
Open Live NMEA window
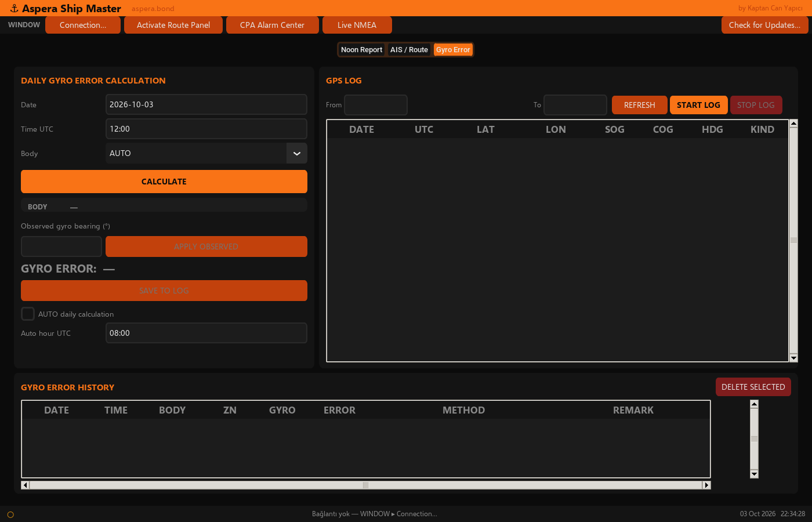click(x=357, y=25)
